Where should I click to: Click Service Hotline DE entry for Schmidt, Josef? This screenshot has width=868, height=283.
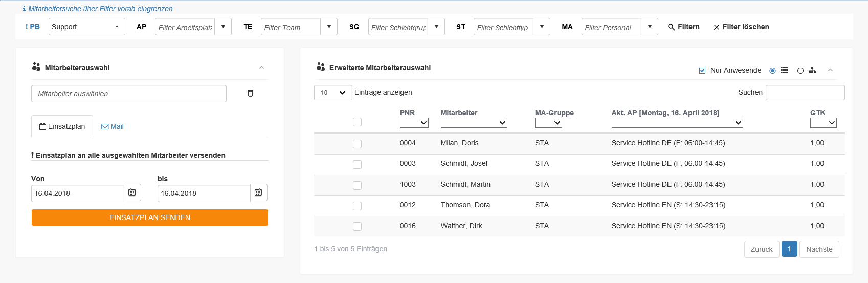click(x=669, y=163)
